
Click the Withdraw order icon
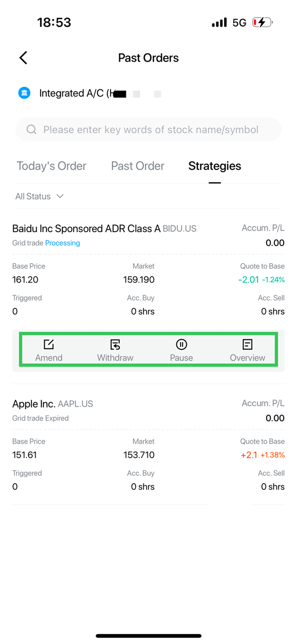tap(115, 345)
